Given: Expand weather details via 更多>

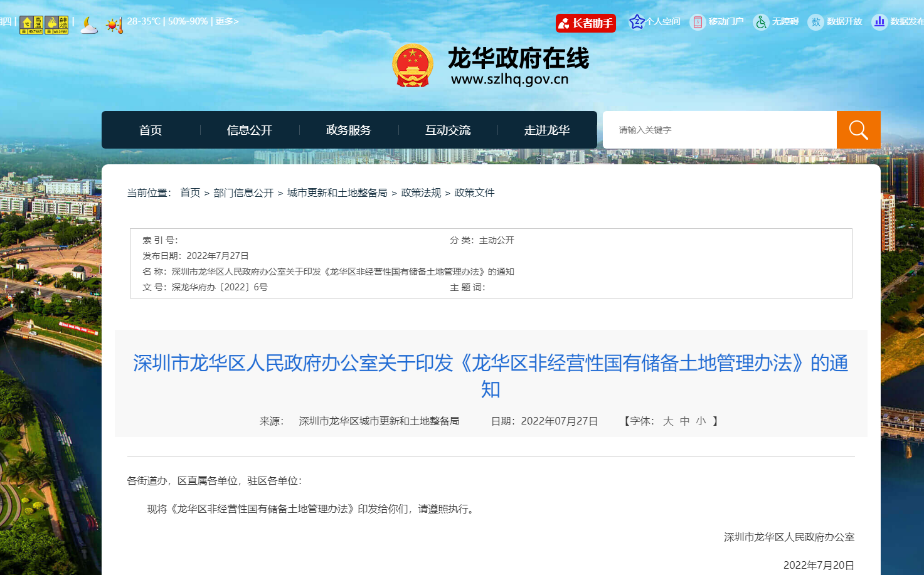Looking at the screenshot, I should pyautogui.click(x=227, y=21).
